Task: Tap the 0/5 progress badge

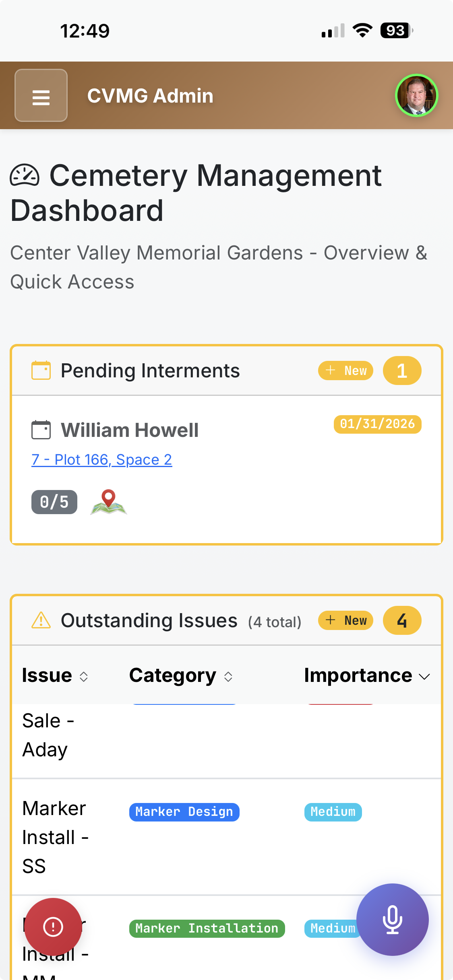Action: point(54,502)
